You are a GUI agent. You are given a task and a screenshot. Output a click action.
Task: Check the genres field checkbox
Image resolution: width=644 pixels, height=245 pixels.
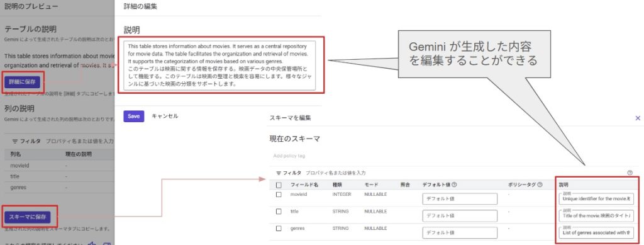click(x=279, y=229)
